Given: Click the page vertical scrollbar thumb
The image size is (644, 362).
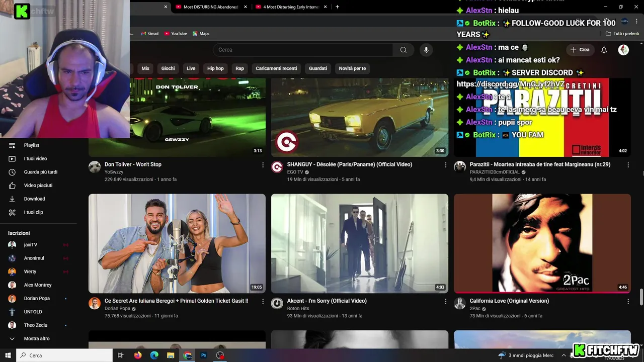Looking at the screenshot, I should click(641, 297).
